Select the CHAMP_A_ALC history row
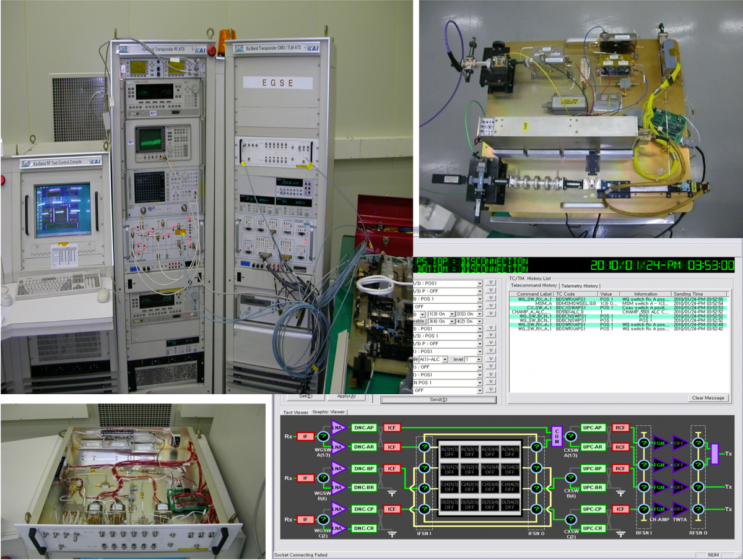Screen dimensions: 743x560 pos(534,312)
